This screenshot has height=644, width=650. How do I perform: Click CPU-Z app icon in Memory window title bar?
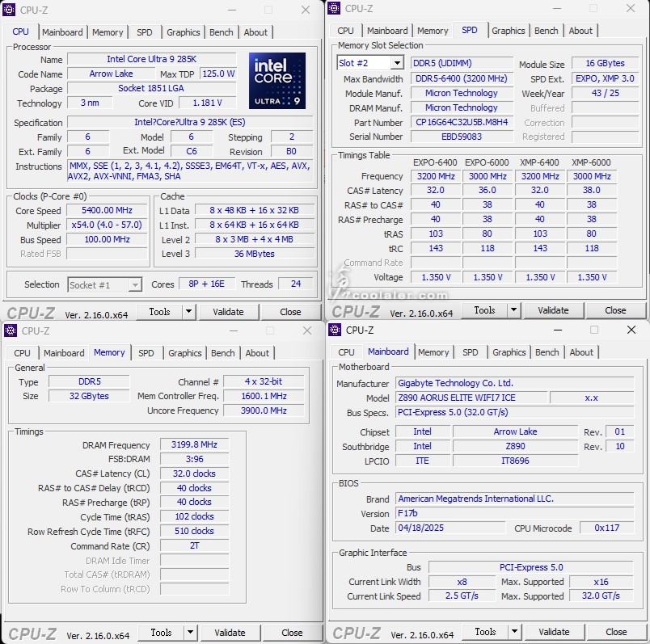click(11, 330)
